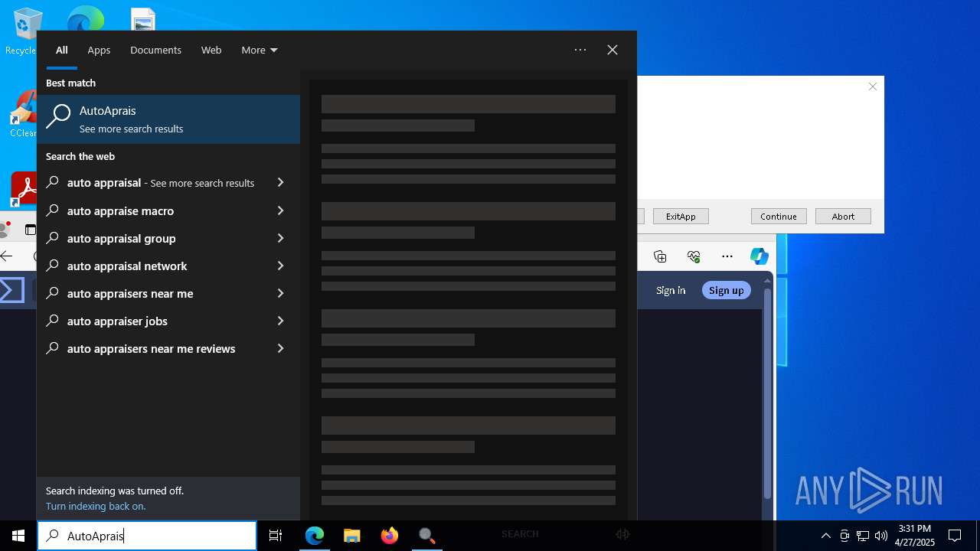Open Edge Collections toolbar icon
Viewport: 980px width, 551px height.
[x=660, y=256]
